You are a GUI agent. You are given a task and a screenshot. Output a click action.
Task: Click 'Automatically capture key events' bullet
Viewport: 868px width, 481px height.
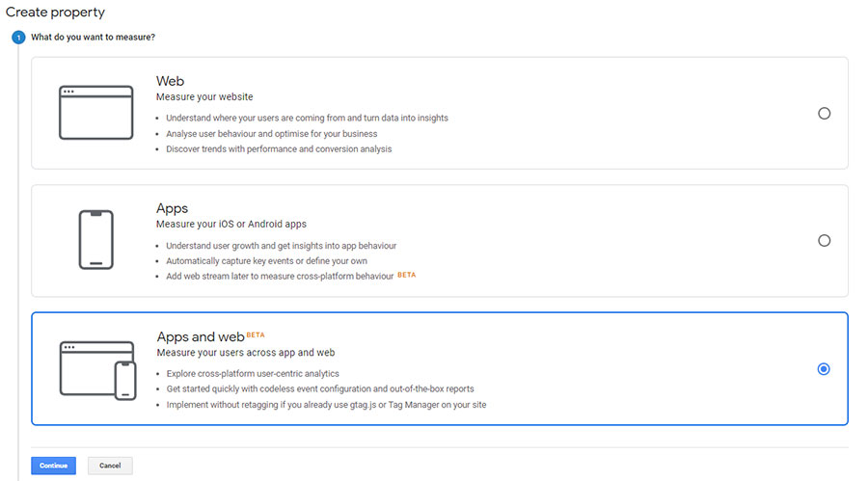point(267,260)
